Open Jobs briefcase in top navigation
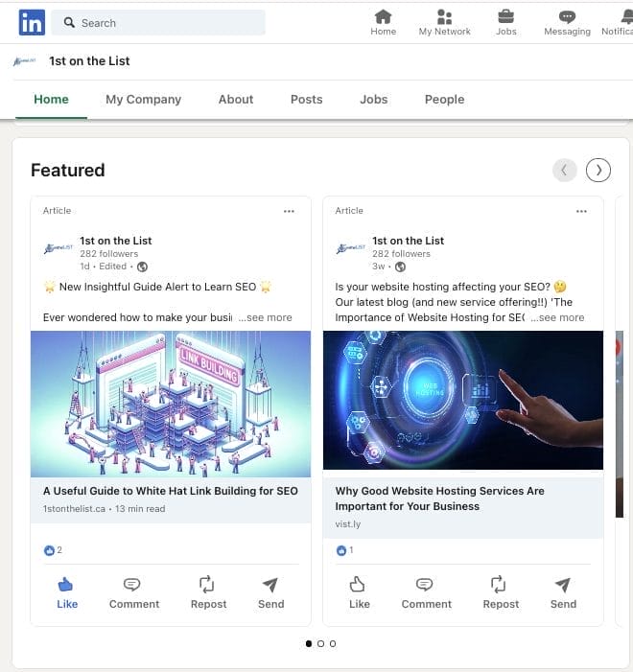The image size is (633, 672). 506,23
